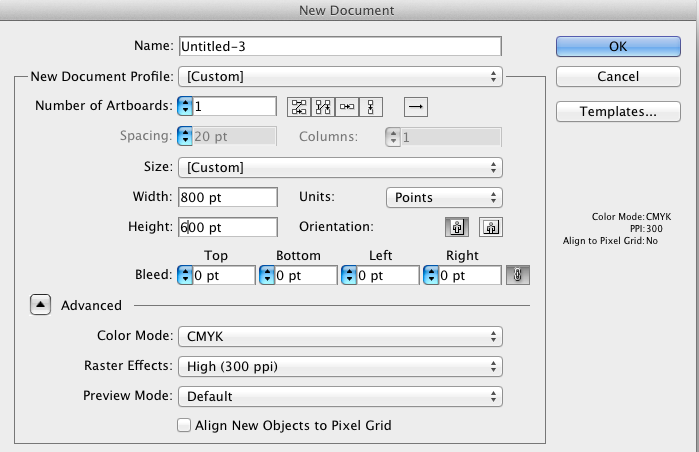Open the Size preset dropdown
Screen dimensions: 699x452
tap(339, 167)
